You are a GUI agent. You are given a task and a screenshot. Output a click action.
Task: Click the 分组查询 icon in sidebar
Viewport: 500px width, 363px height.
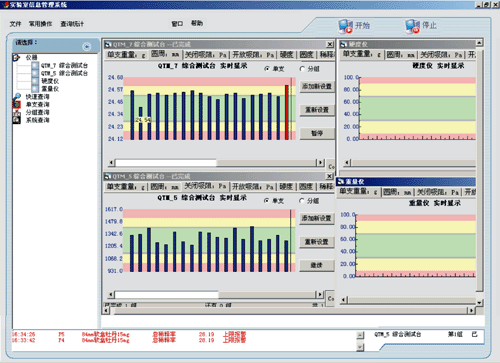17,112
